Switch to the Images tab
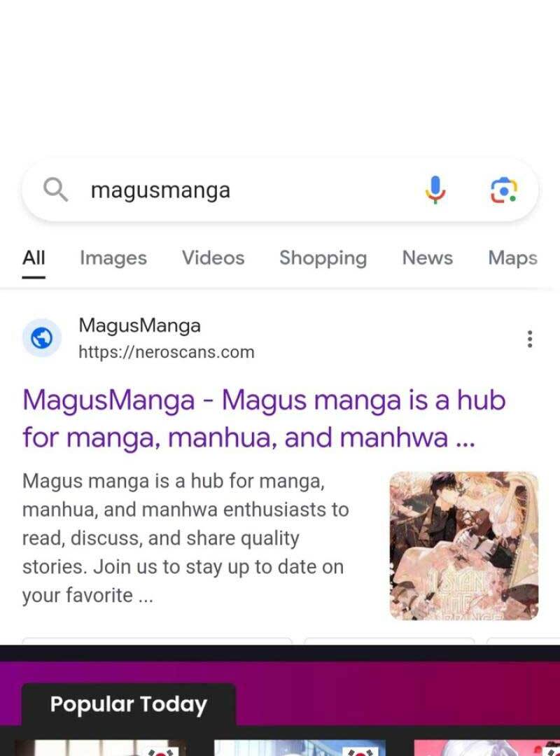Image resolution: width=560 pixels, height=756 pixels. coord(113,258)
